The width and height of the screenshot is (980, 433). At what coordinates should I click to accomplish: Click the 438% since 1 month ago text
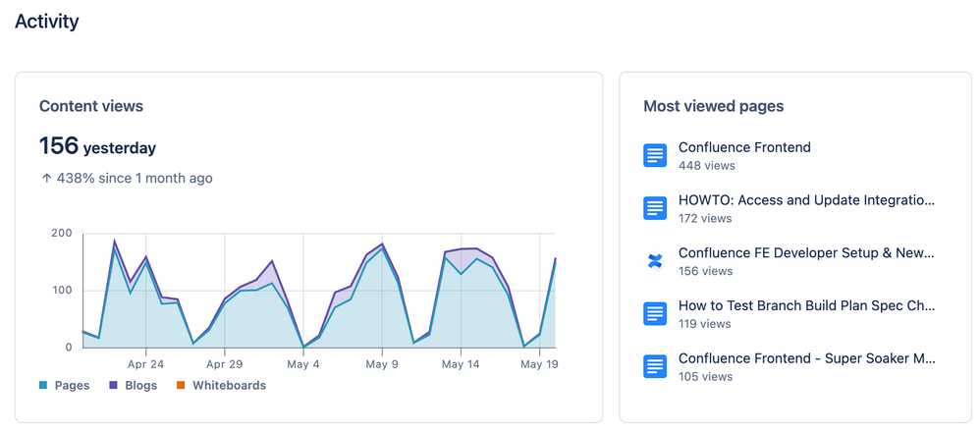click(x=135, y=178)
